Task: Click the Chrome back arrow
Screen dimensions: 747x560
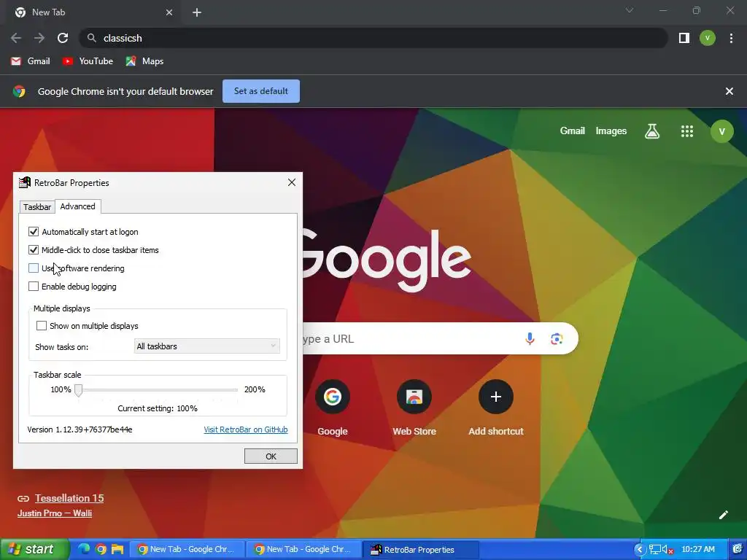Action: [16, 38]
